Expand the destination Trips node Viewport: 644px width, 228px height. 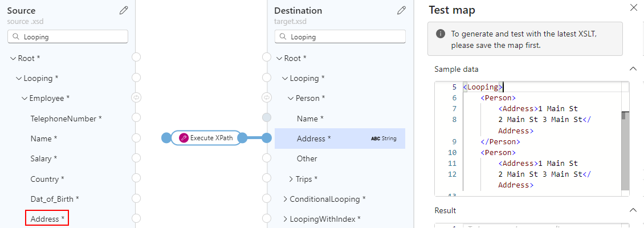tap(291, 179)
